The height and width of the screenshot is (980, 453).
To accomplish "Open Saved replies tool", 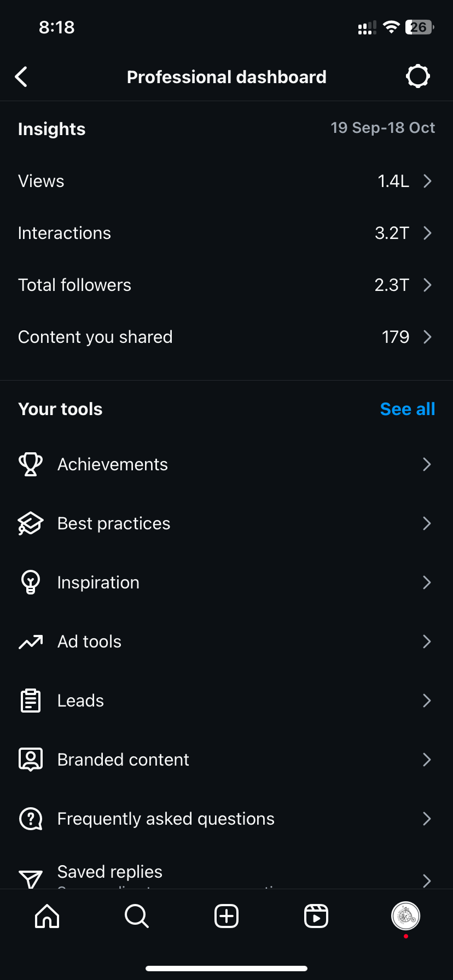I will (x=110, y=873).
